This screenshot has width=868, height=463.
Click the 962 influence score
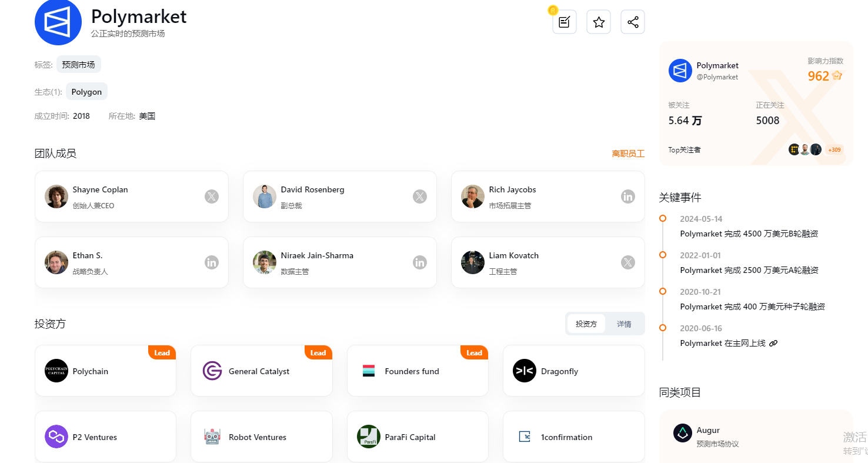(x=819, y=76)
